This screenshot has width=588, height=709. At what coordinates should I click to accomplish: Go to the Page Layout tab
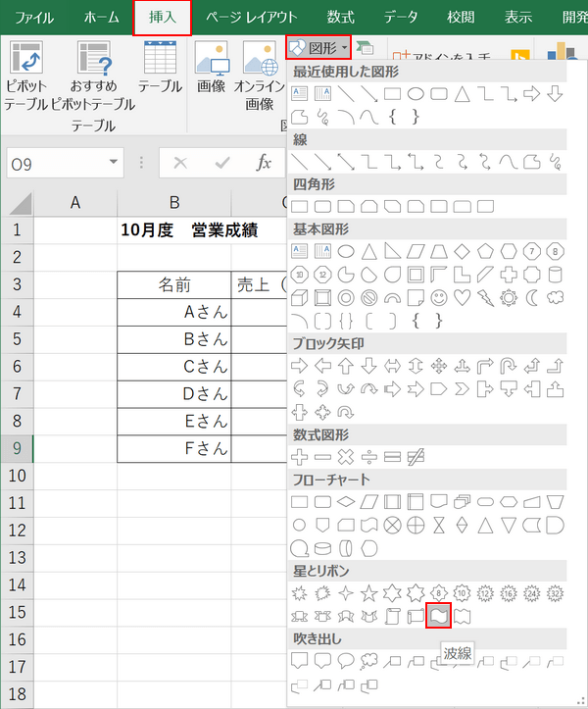(251, 18)
